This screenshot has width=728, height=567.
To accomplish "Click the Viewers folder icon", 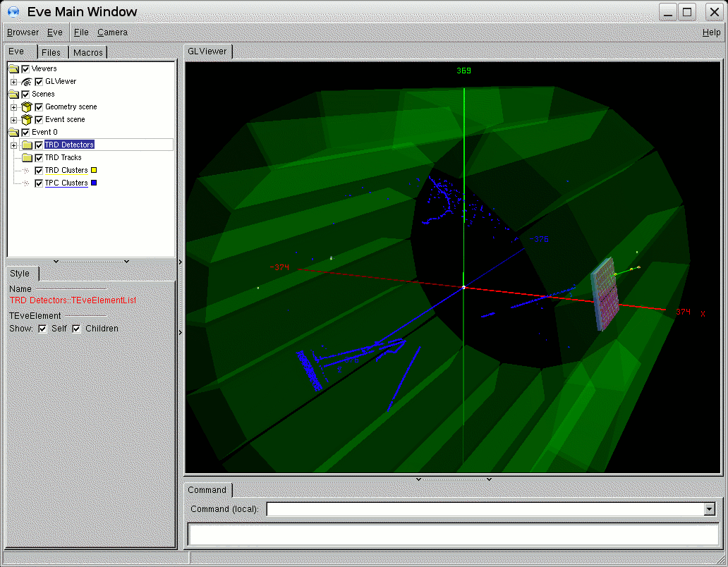I will [x=13, y=68].
